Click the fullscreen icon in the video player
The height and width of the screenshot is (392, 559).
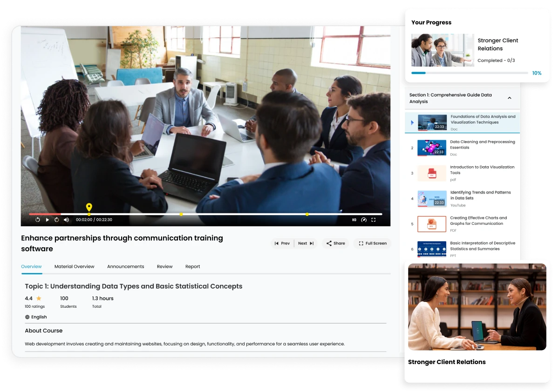coord(374,219)
